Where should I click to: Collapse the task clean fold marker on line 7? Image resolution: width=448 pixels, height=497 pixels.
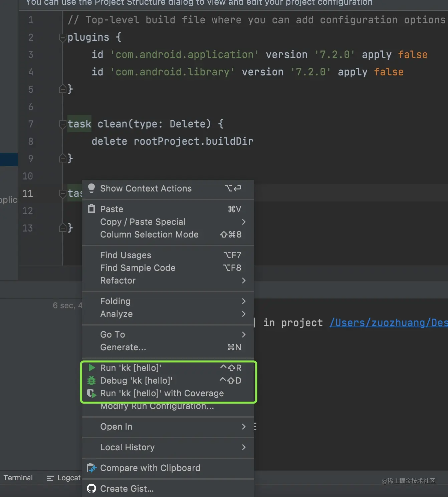pyautogui.click(x=62, y=124)
